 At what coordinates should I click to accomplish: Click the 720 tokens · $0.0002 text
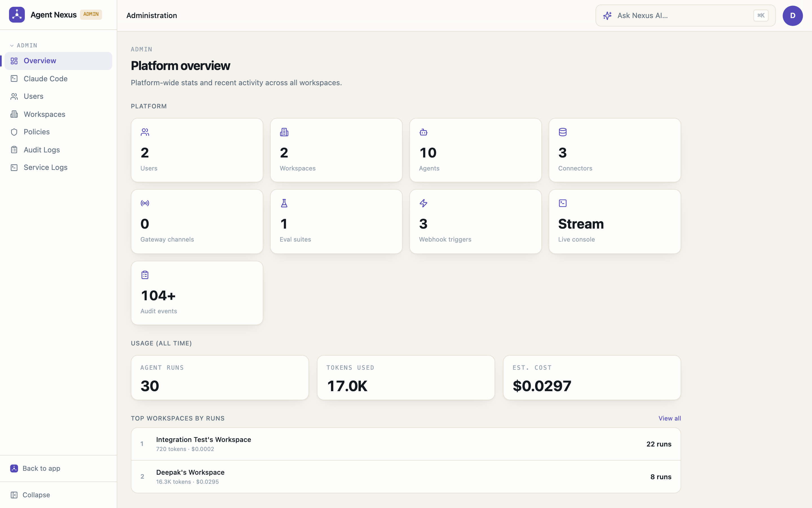(185, 449)
